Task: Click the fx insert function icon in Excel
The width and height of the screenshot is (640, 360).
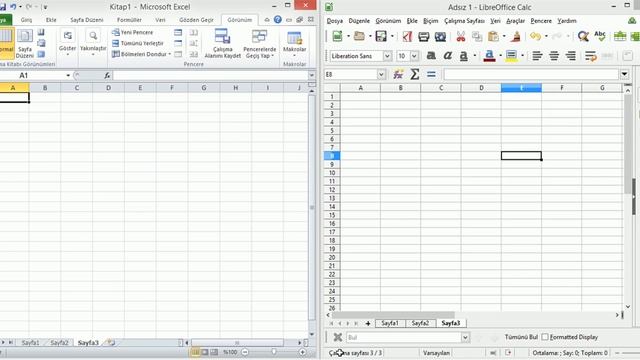Action: click(x=107, y=75)
